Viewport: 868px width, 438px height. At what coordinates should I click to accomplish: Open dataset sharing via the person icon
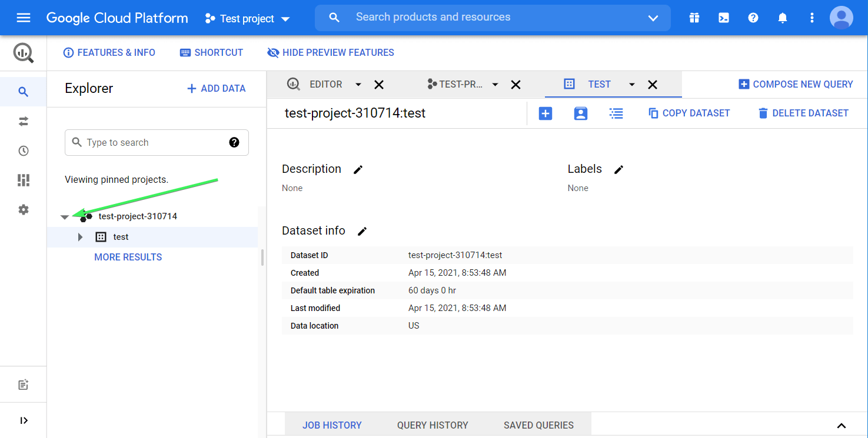[x=581, y=113]
